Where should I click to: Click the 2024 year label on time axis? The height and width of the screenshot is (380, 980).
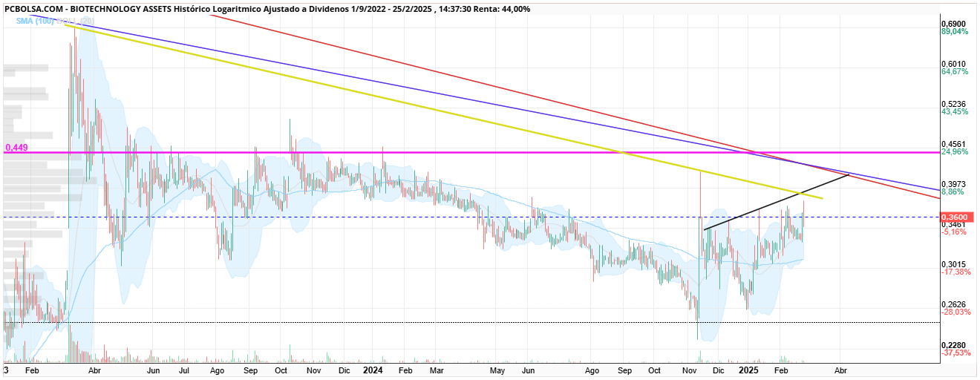click(x=373, y=370)
